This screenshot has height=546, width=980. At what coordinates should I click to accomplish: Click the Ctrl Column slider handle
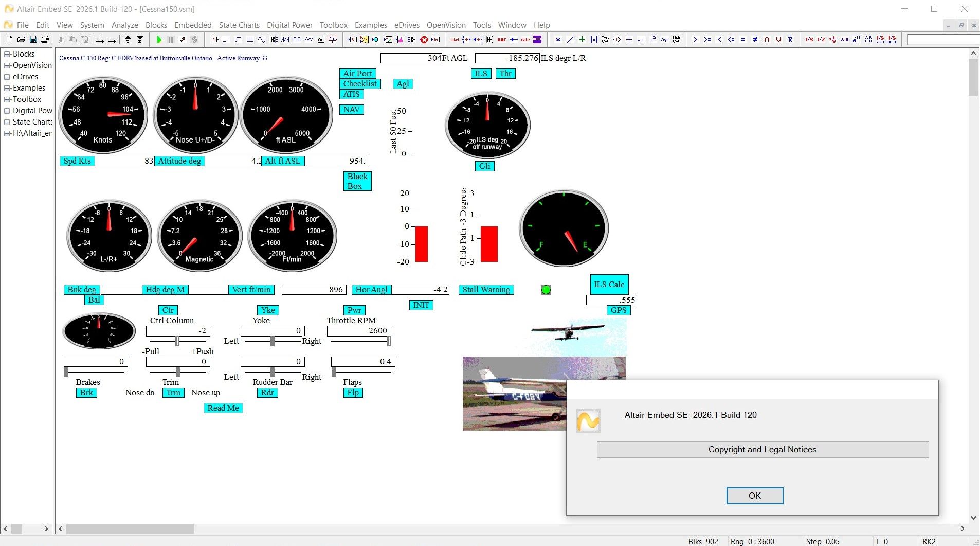pos(177,341)
